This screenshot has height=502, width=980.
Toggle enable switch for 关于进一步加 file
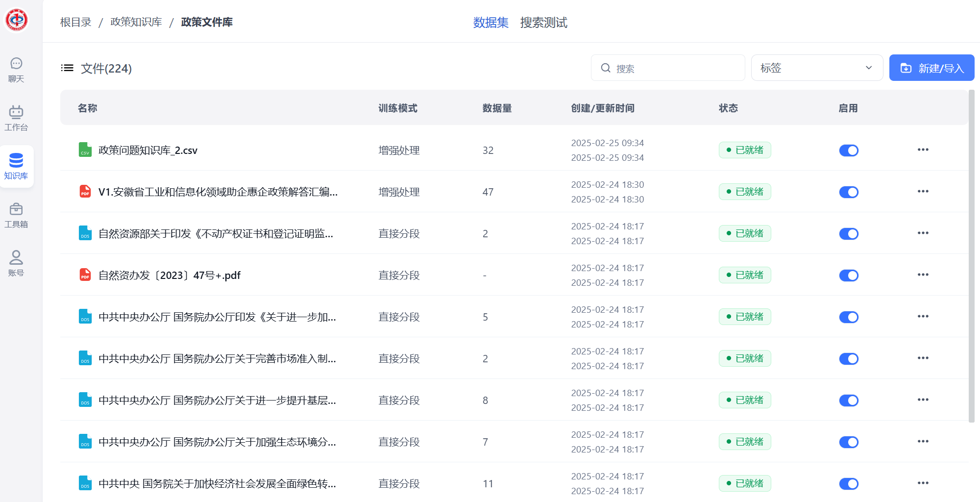click(849, 317)
